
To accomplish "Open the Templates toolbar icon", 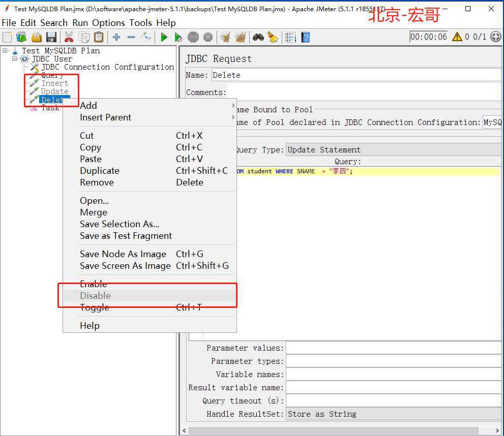I will pos(21,37).
